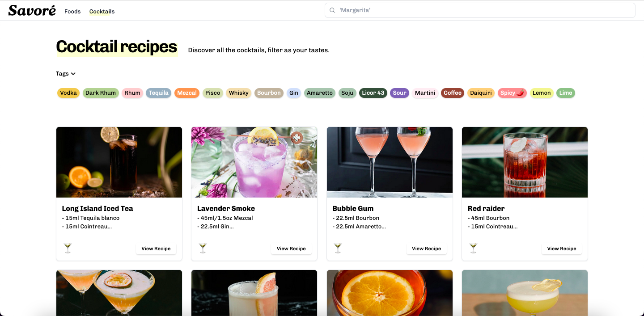Select the brown Coffee tag
Screen dimensions: 644x316
point(452,93)
